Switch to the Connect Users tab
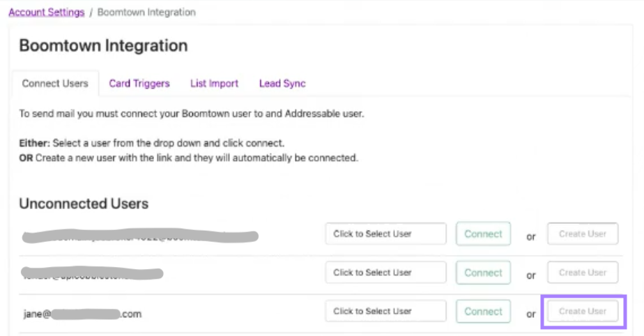 55,84
